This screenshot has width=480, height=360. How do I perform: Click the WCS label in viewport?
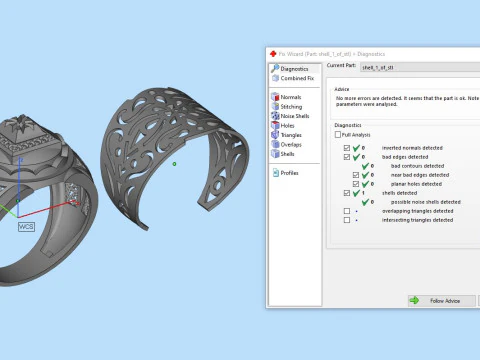click(x=26, y=227)
